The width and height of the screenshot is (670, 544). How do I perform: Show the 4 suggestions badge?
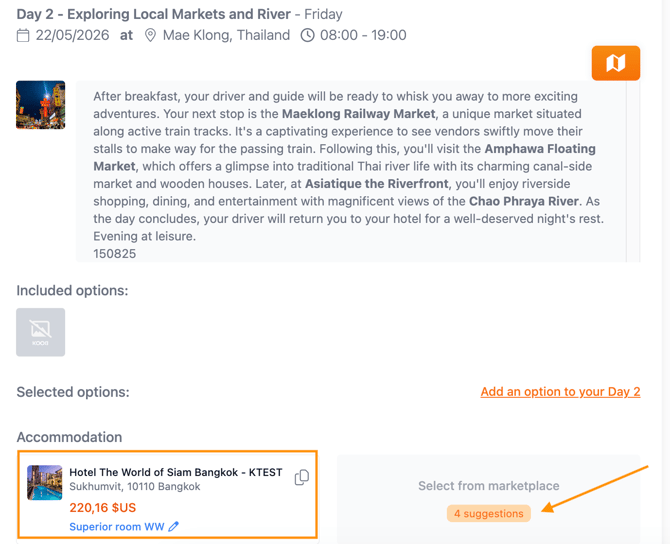click(488, 513)
